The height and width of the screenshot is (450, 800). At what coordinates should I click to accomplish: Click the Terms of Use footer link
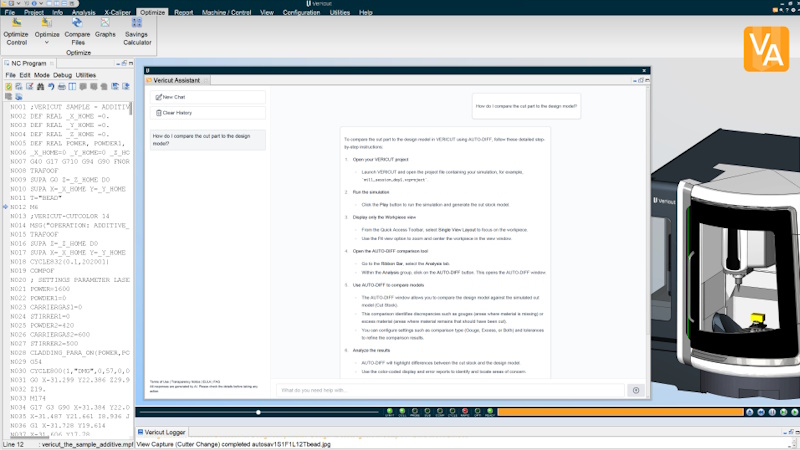tap(159, 382)
